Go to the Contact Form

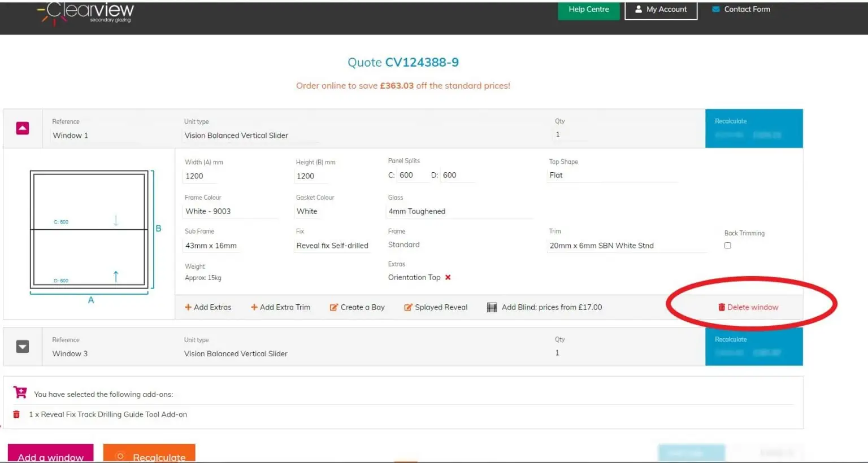[741, 10]
